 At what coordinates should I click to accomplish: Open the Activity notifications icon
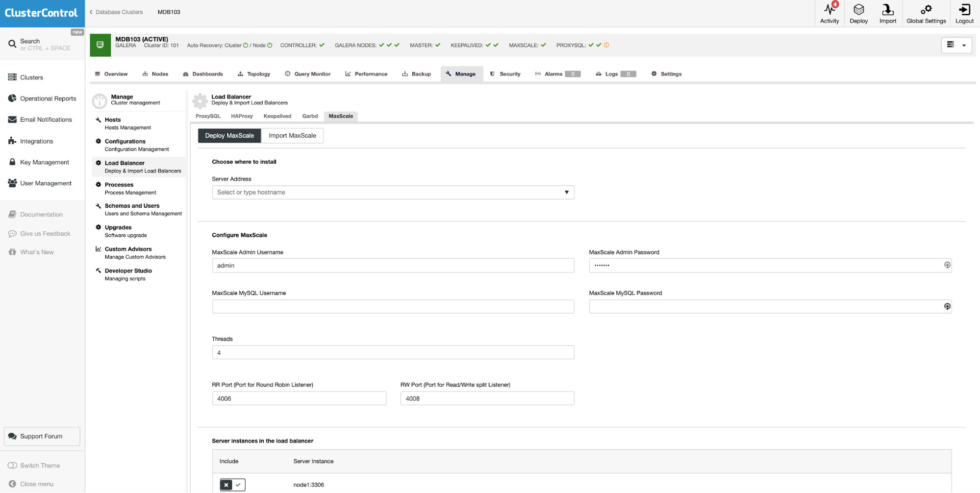point(829,13)
